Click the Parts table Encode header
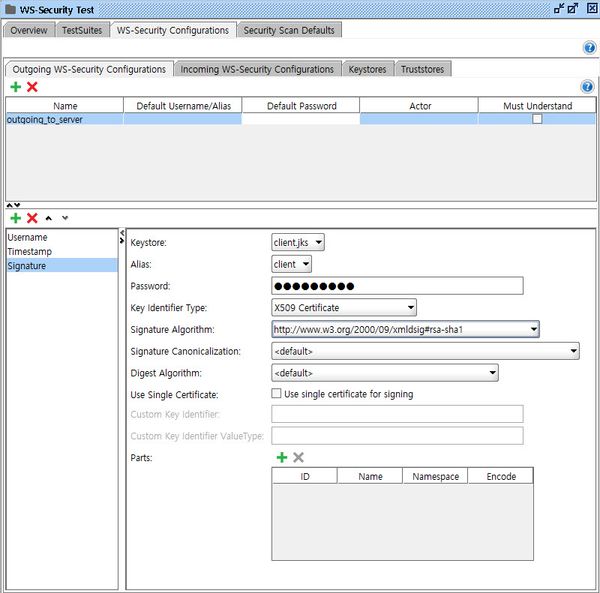 [501, 476]
